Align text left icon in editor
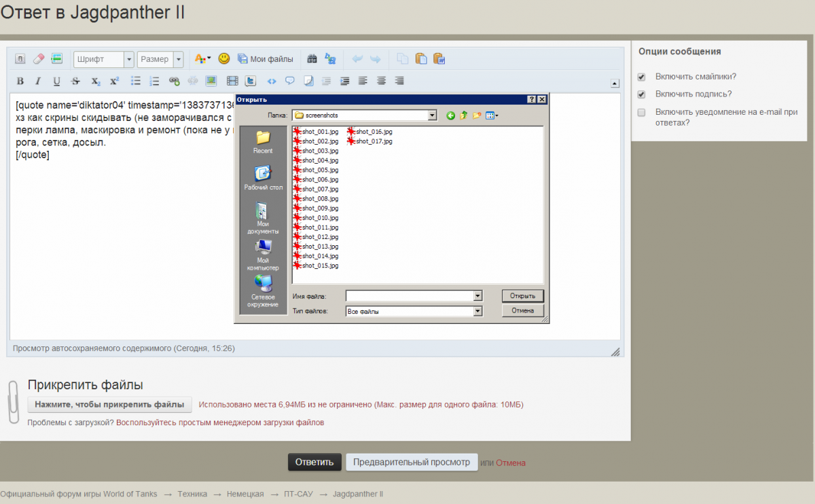Image resolution: width=815 pixels, height=504 pixels. tap(363, 81)
